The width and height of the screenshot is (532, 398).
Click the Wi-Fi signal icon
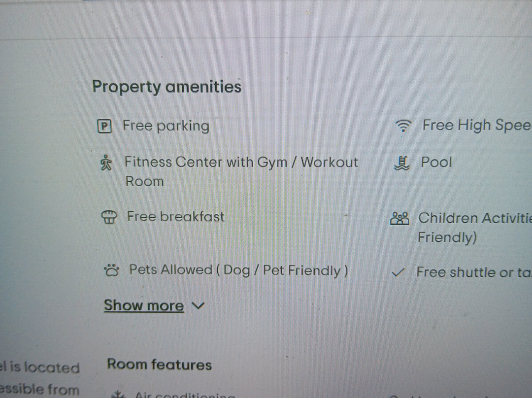click(x=403, y=127)
